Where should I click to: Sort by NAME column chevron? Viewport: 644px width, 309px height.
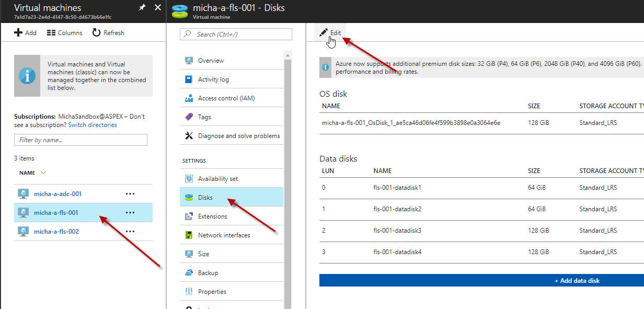click(x=43, y=173)
